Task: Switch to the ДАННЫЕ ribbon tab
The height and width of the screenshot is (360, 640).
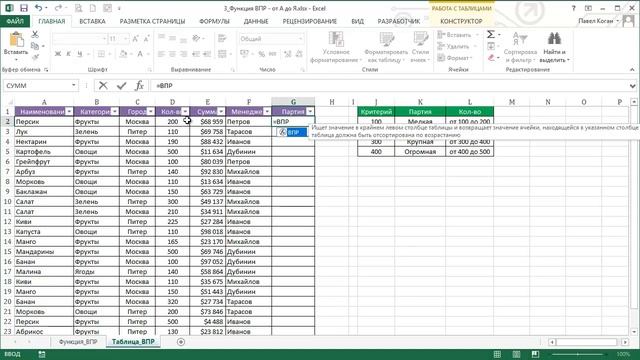Action: (256, 21)
